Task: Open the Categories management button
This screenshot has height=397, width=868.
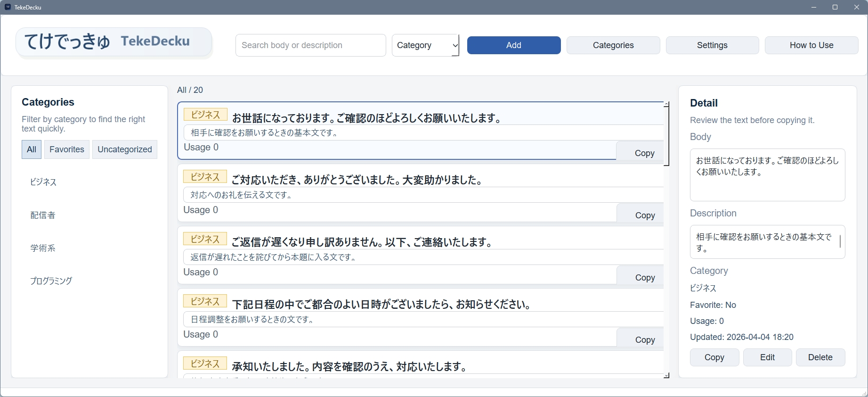Action: (613, 45)
